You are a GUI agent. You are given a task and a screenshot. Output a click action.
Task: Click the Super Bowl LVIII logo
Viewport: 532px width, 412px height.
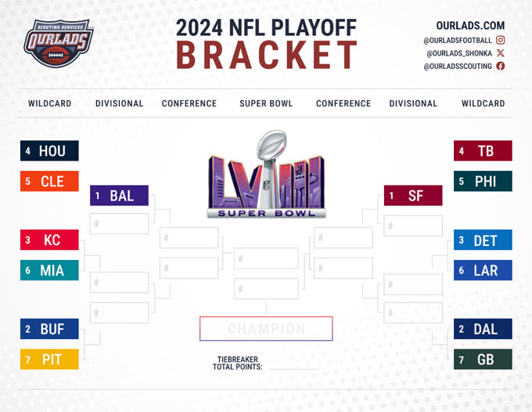266,175
